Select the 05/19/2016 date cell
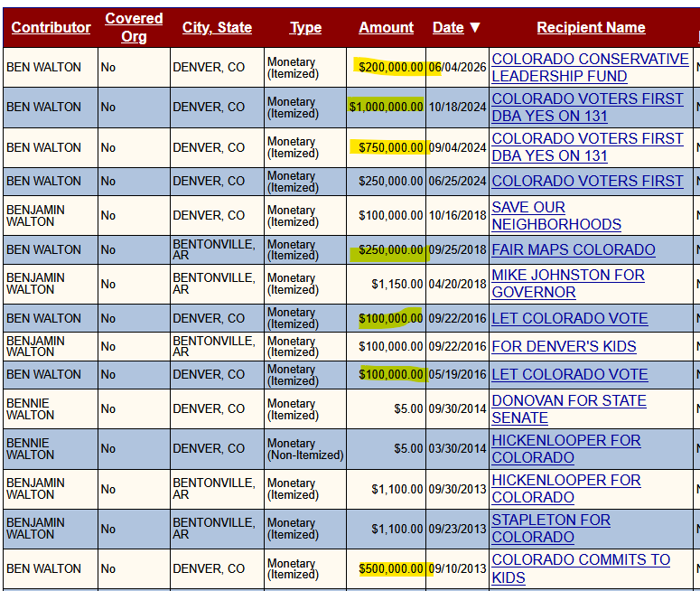700x591 pixels. tap(458, 374)
